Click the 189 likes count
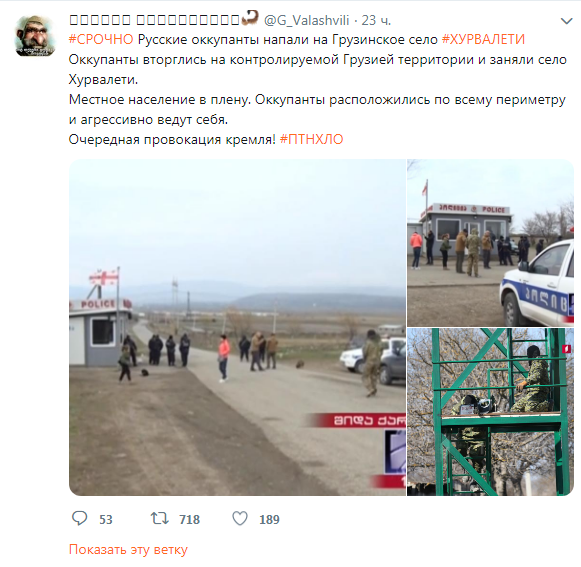 pyautogui.click(x=269, y=519)
